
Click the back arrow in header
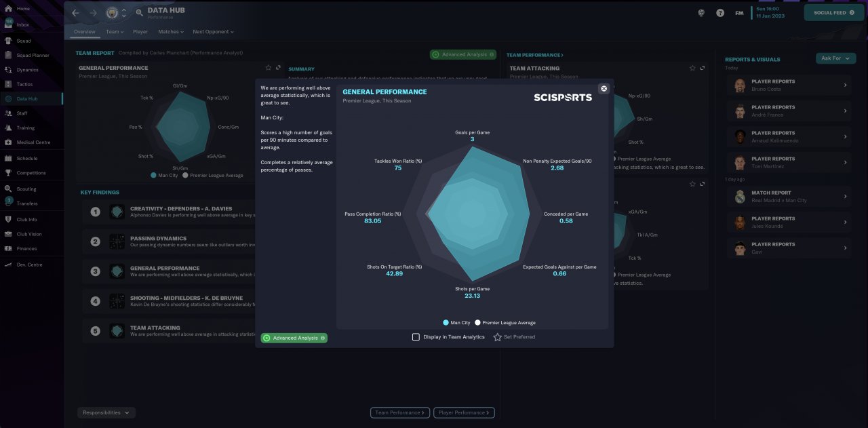pyautogui.click(x=76, y=13)
